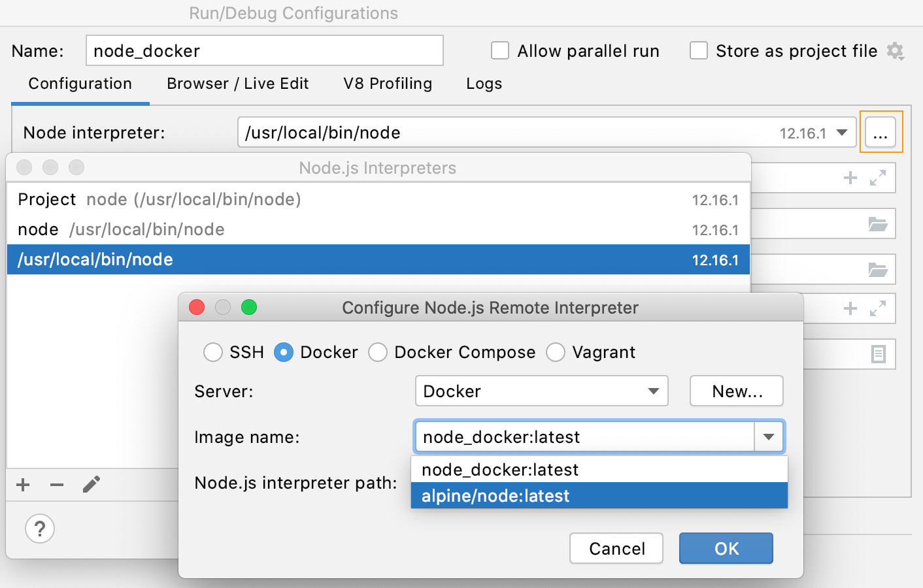
Task: Switch to the Configuration tab
Action: coord(80,84)
